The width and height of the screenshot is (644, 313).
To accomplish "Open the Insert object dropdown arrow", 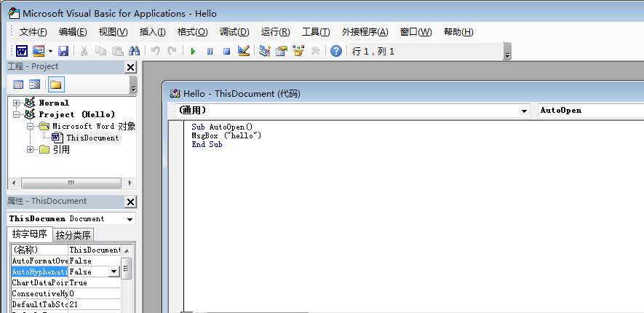I will tap(50, 52).
